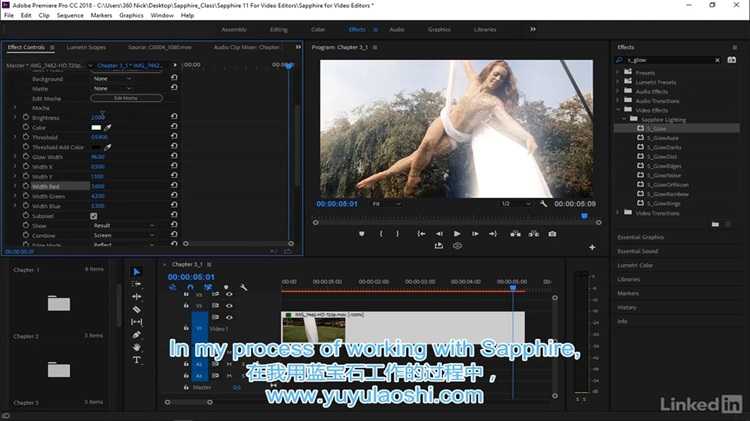The width and height of the screenshot is (750, 421).
Task: Open the Markers menu
Action: coord(101,15)
